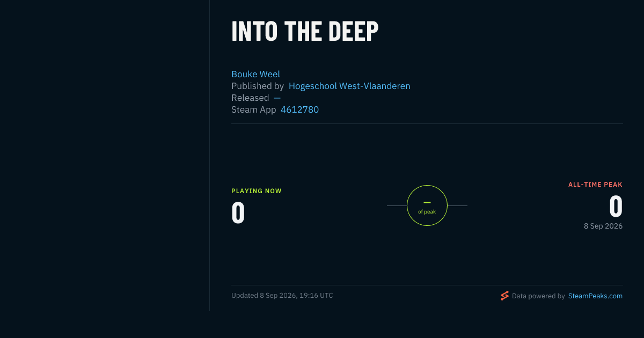The height and width of the screenshot is (338, 644).
Task: Click the peak date 8 Sep 2026
Action: [x=603, y=226]
